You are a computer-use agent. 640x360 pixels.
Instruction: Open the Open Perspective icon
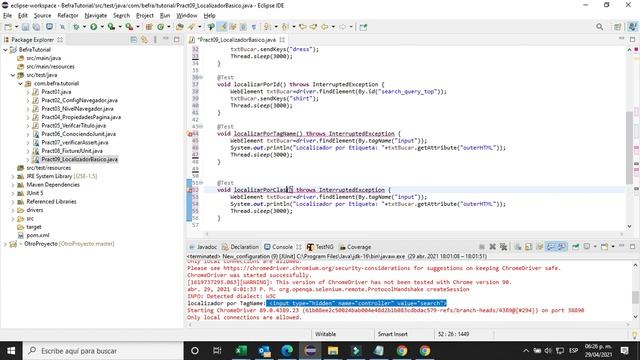618,27
